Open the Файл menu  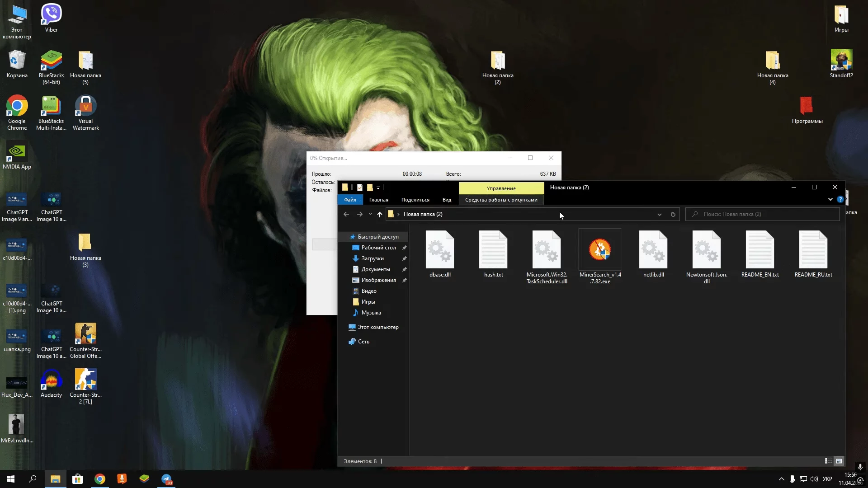click(x=350, y=200)
